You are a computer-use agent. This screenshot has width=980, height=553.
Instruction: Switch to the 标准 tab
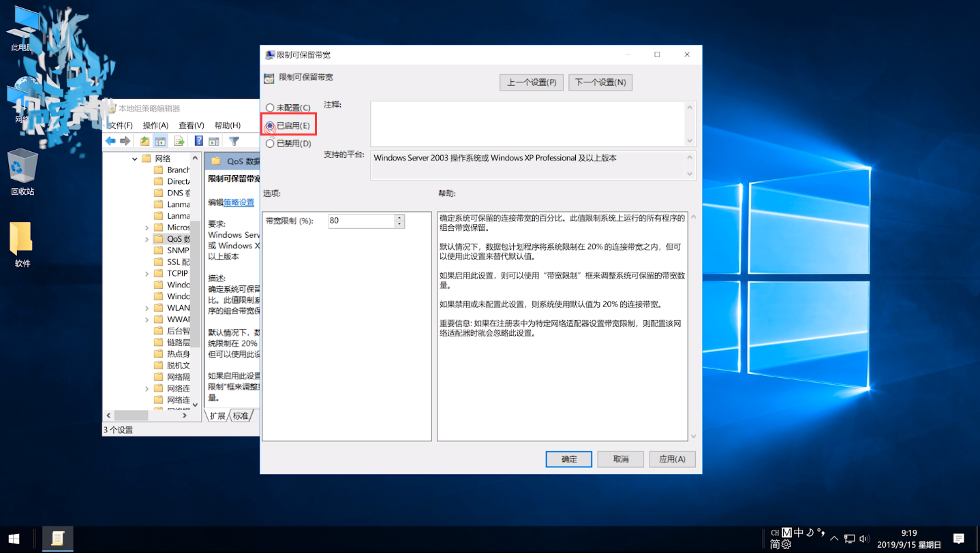click(241, 415)
